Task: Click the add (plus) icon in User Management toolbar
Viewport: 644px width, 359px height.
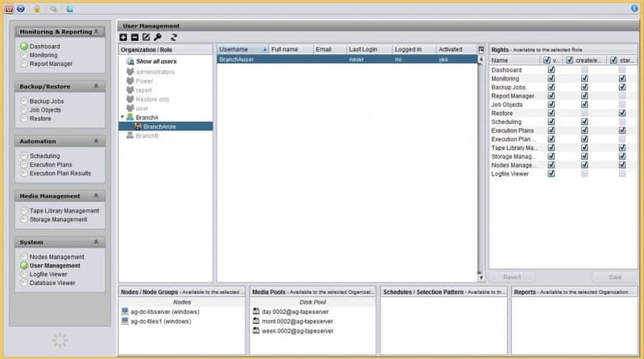Action: tap(123, 37)
